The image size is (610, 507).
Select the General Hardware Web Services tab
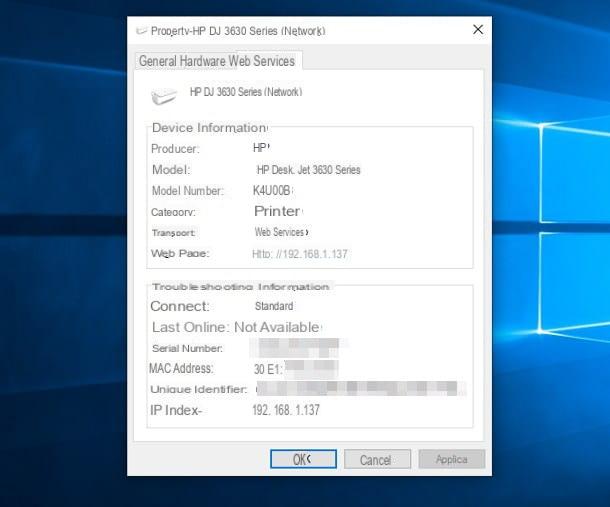click(x=217, y=61)
